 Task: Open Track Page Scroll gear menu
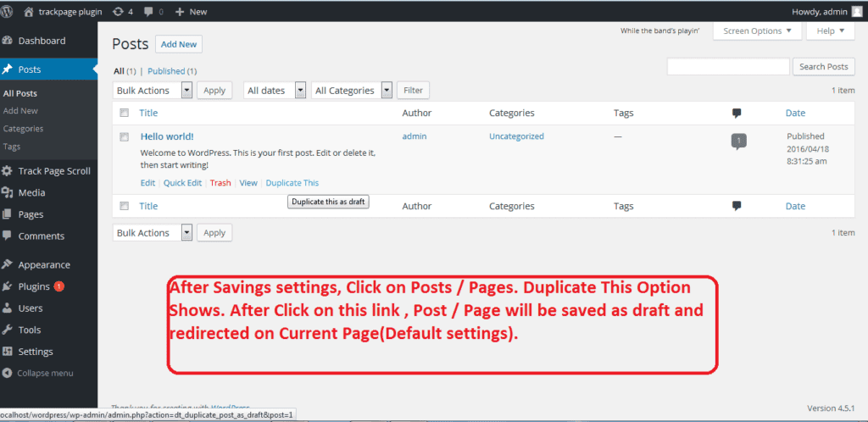(x=8, y=171)
